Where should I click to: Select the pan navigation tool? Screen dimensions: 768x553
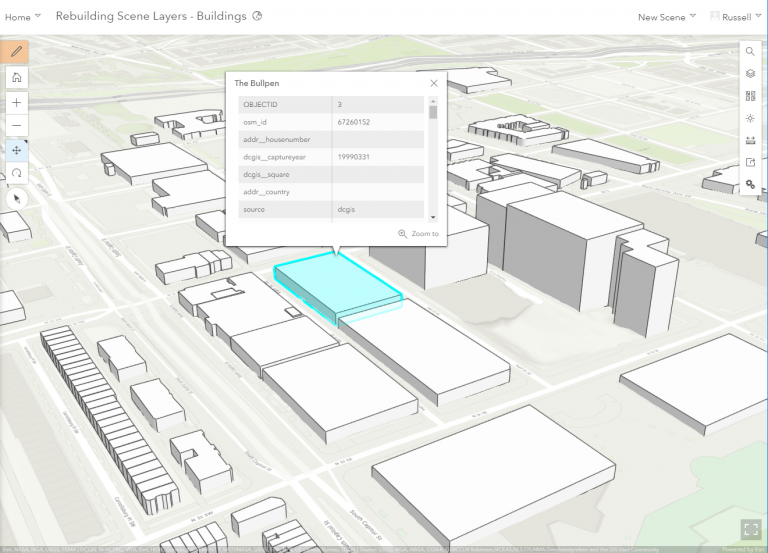pos(17,150)
